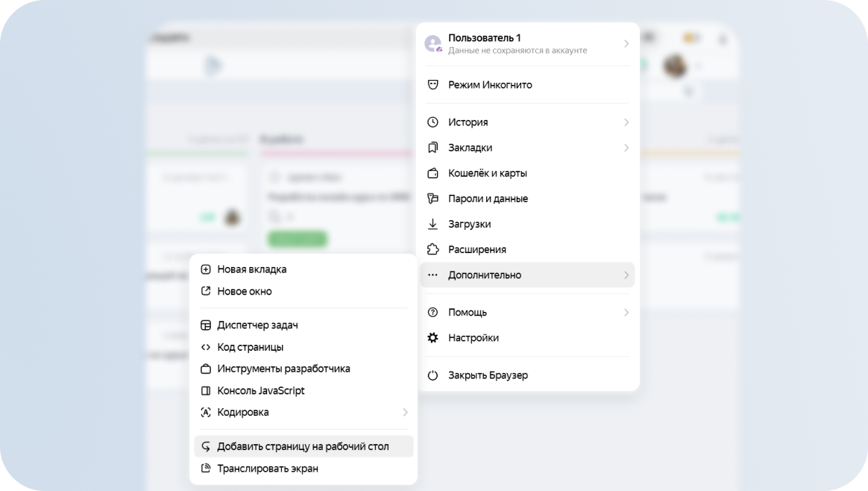Click Закрыть Браузер to quit
Screen dimensions: 868x491
[488, 375]
